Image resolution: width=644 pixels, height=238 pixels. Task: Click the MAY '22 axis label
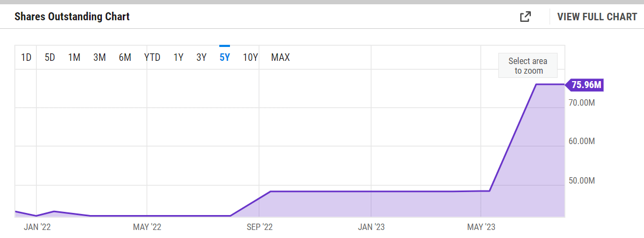pos(147,227)
